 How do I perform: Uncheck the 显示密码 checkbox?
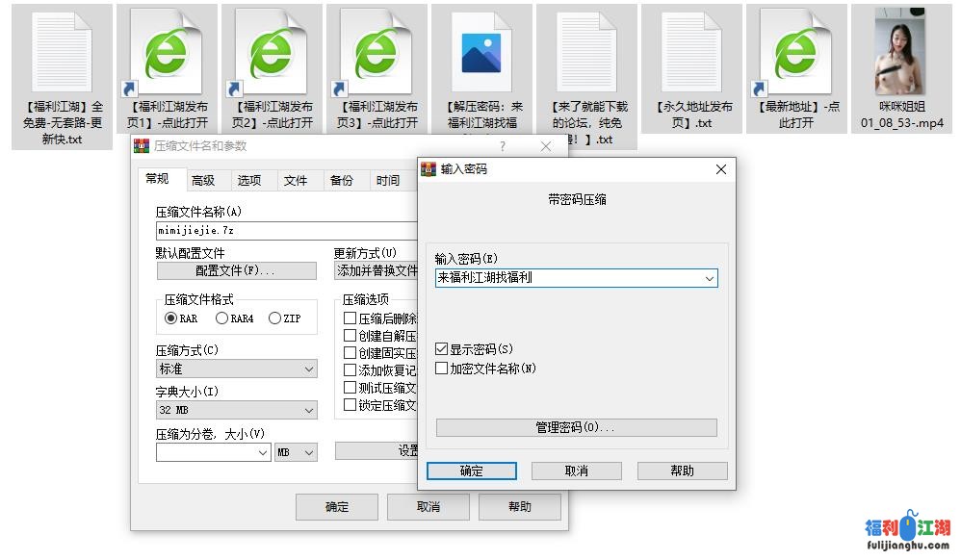[439, 348]
